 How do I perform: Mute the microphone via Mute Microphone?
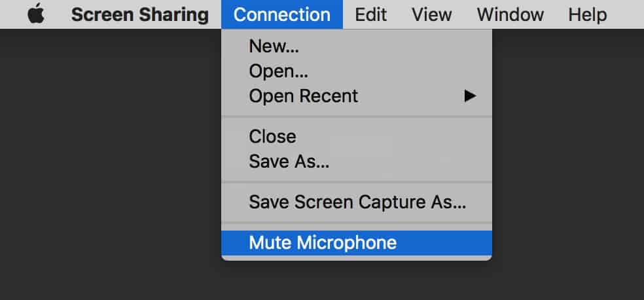coord(323,242)
